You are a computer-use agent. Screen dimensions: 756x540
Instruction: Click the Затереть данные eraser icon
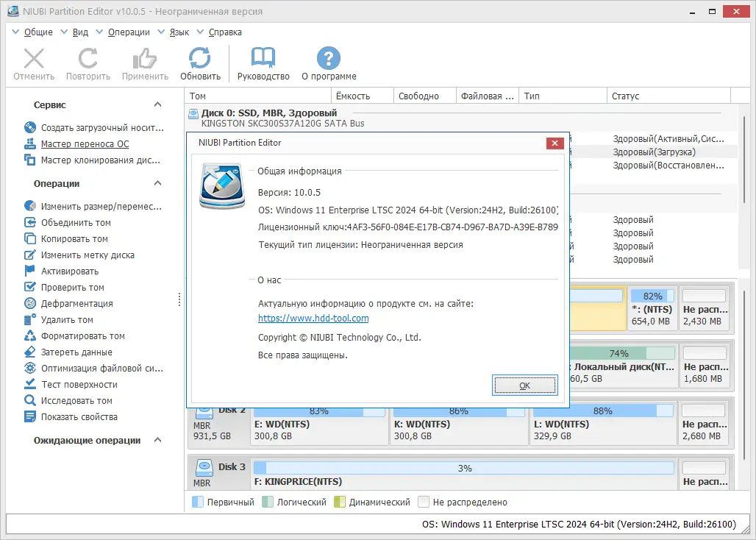coord(30,352)
